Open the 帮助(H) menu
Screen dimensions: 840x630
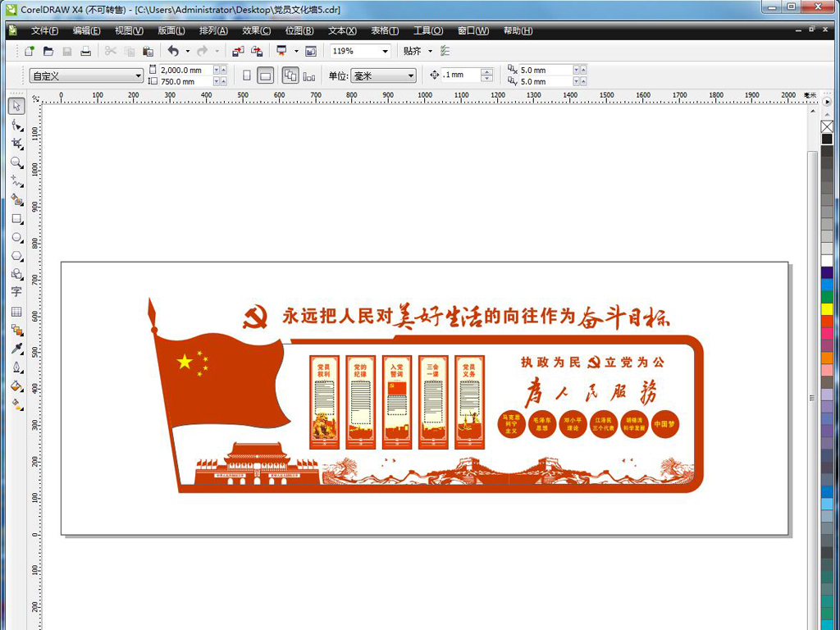pyautogui.click(x=518, y=30)
